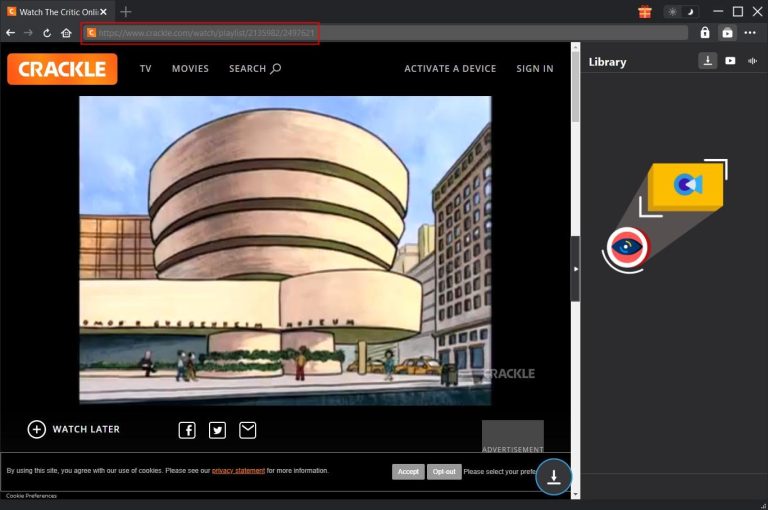Open the Library YouTube video tab icon

click(x=730, y=61)
